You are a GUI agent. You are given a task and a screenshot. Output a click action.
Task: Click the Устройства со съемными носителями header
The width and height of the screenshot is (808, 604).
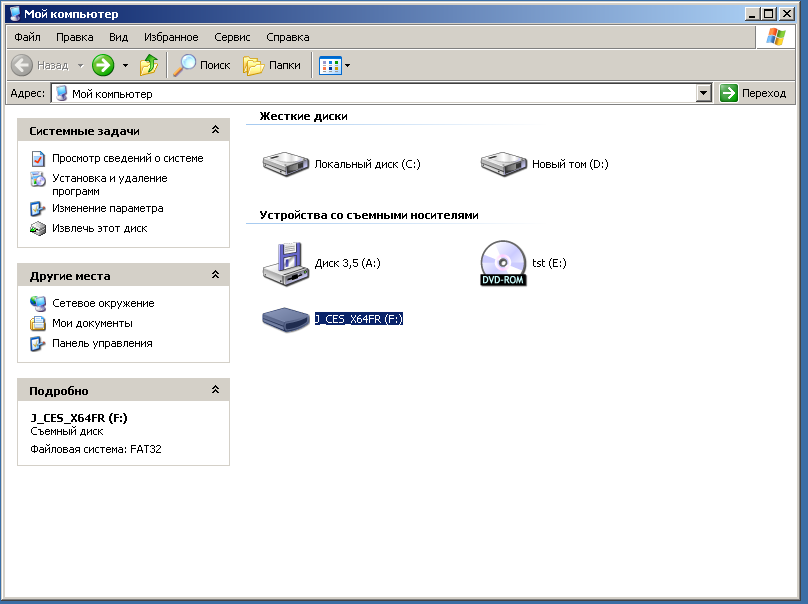click(x=369, y=215)
